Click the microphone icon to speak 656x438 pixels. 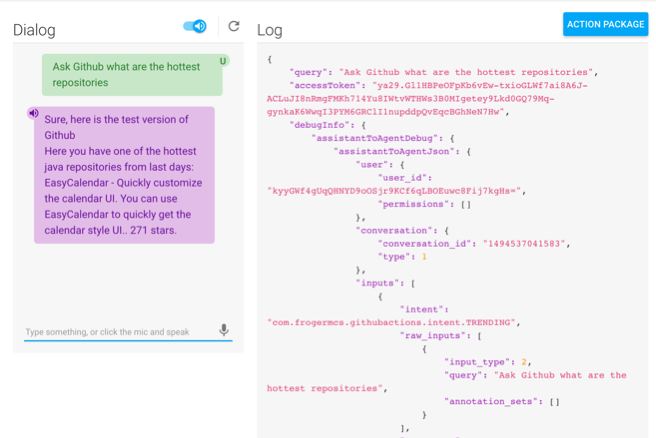pyautogui.click(x=224, y=330)
